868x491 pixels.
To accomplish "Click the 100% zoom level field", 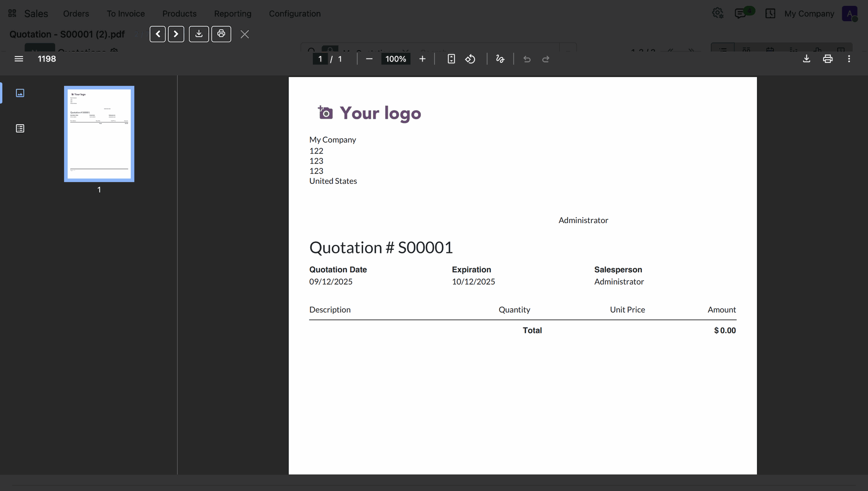I will point(396,59).
